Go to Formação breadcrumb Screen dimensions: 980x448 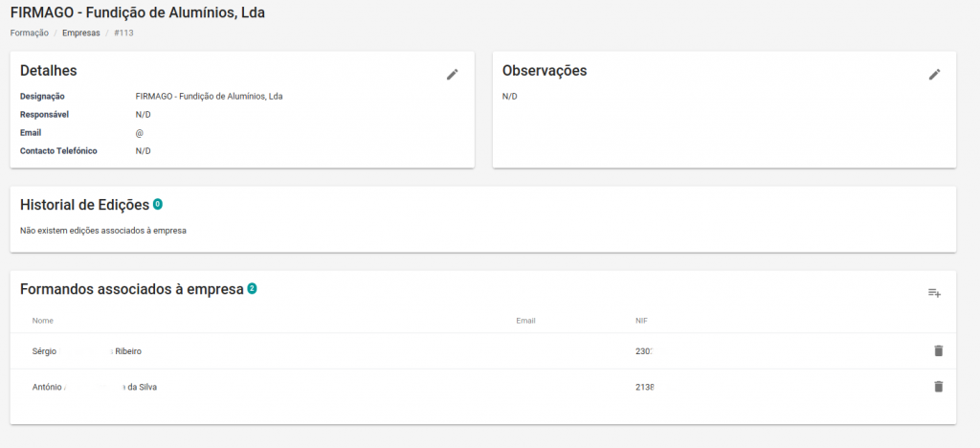point(29,33)
